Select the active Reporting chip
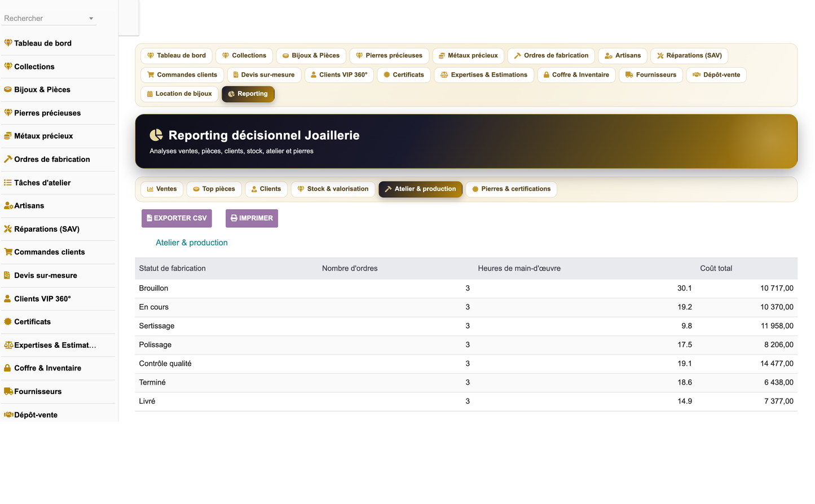Screen dimensions: 815x504 (248, 94)
